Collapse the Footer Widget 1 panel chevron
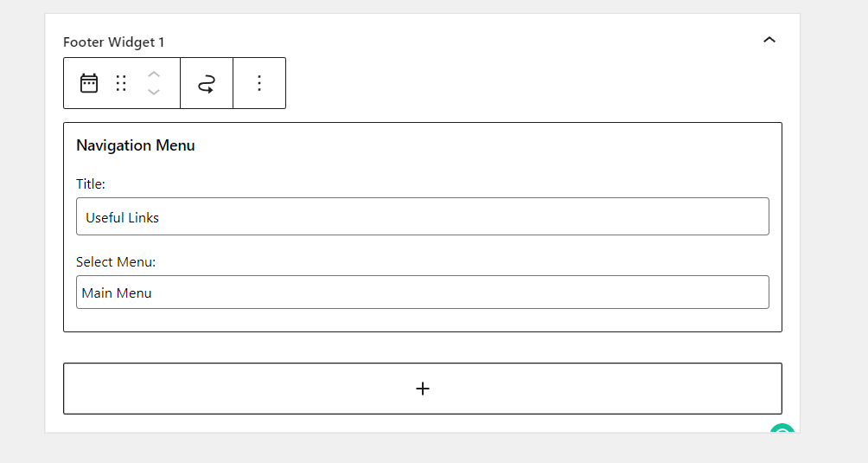 pyautogui.click(x=769, y=40)
